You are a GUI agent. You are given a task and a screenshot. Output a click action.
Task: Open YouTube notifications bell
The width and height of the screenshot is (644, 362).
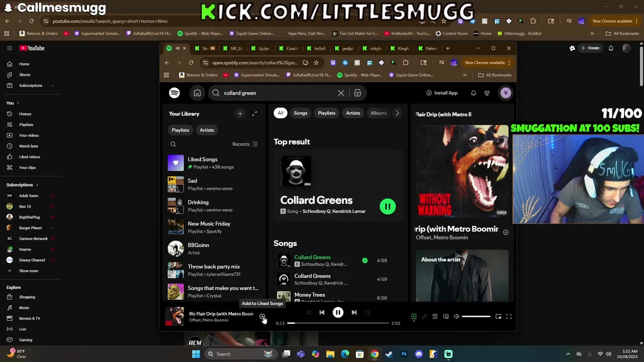point(611,48)
